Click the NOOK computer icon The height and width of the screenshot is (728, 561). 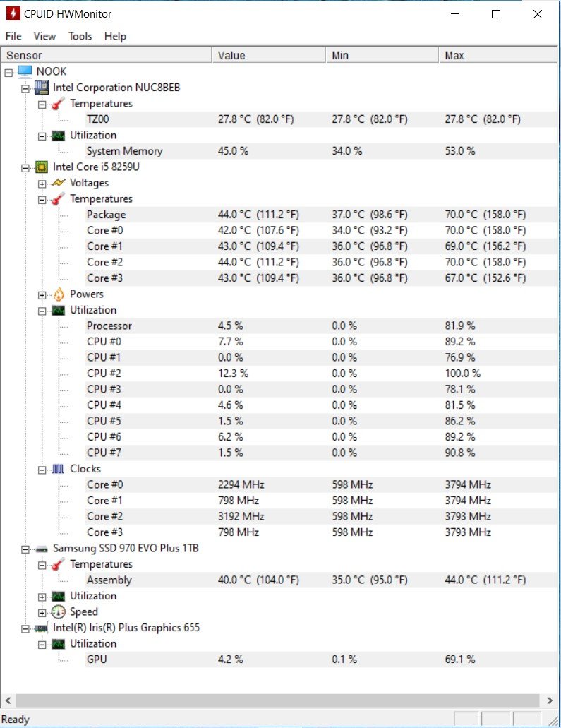tap(25, 71)
